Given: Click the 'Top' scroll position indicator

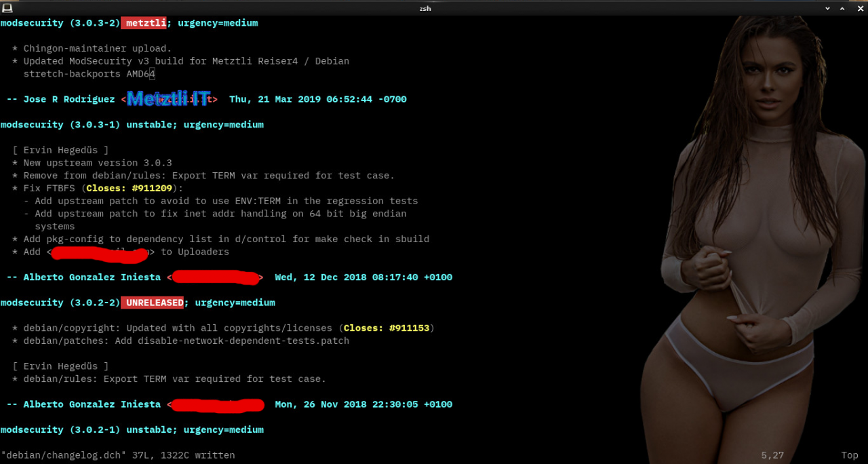Looking at the screenshot, I should click(850, 455).
